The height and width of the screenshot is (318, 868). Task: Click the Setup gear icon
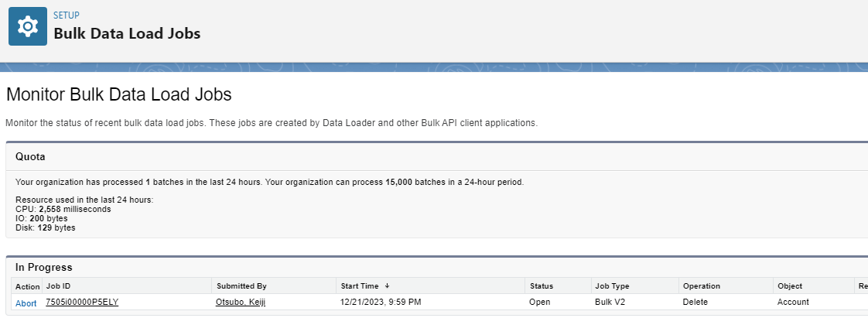coord(28,26)
